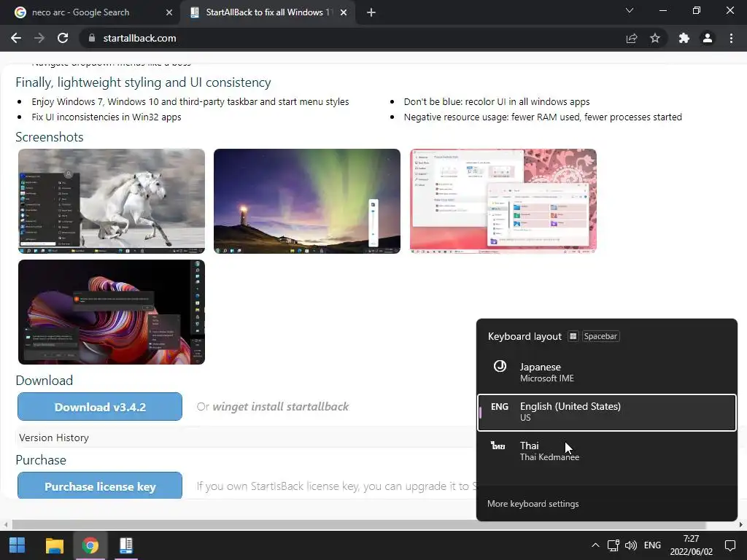Viewport: 747px width, 560px height.
Task: Select the Japanese Microsoft IME layout
Action: [x=606, y=372]
